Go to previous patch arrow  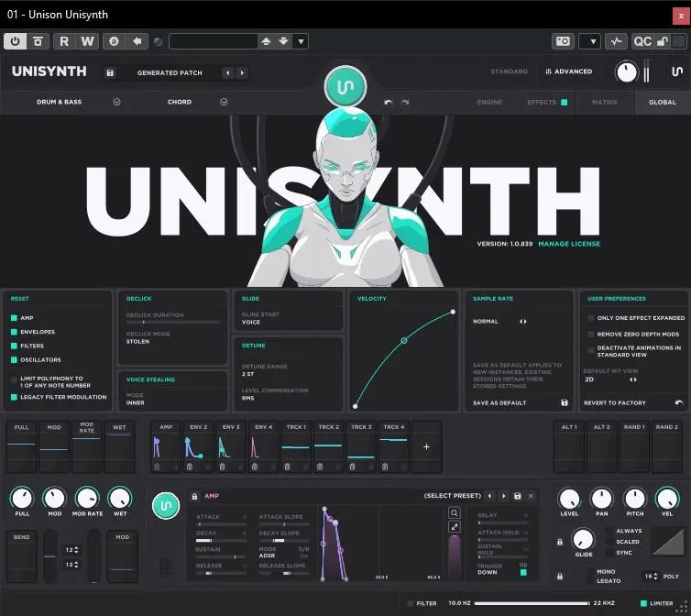pos(228,72)
